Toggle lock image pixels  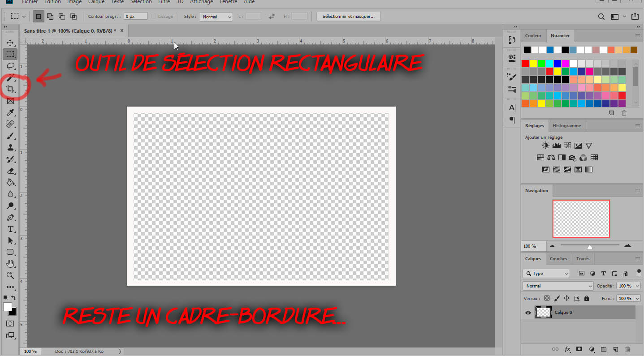(557, 298)
